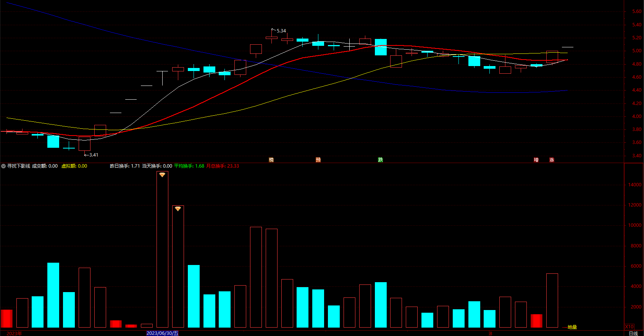Select the 2023/06/30/五 date label
The width and height of the screenshot is (644, 336).
162,333
